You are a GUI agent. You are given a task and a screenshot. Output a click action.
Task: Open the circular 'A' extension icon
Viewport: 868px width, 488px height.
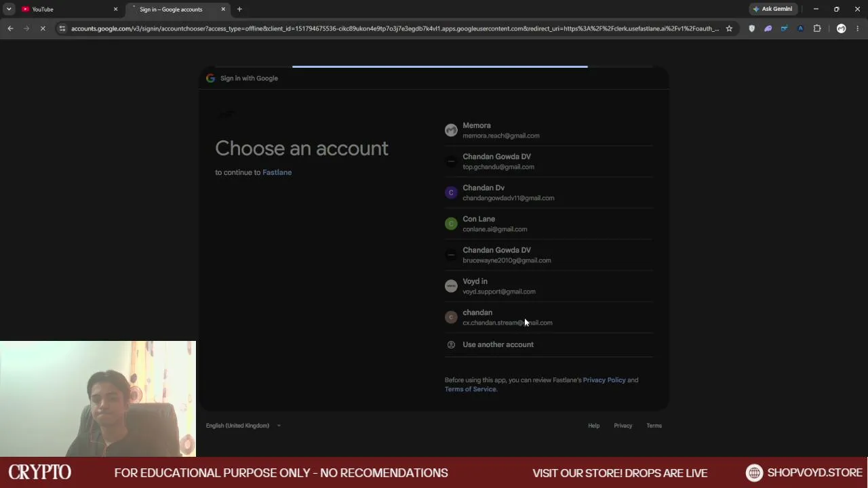pos(800,28)
